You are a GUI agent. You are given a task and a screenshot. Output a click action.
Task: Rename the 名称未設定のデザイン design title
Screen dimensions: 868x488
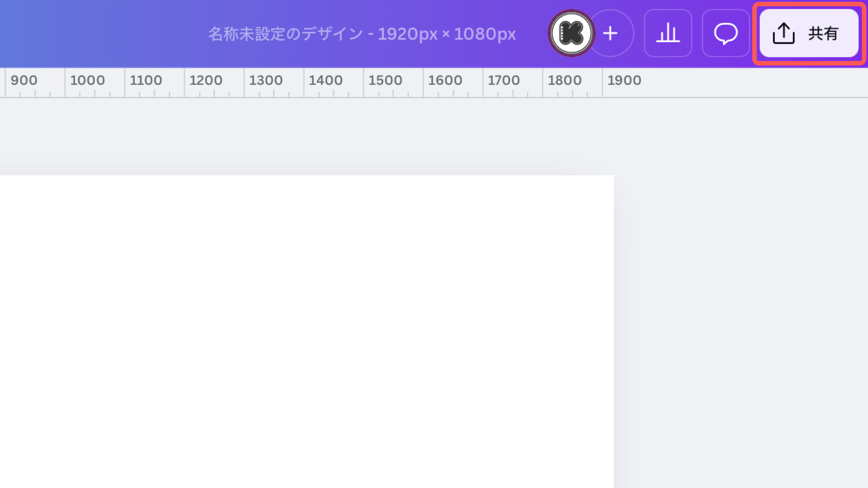click(x=362, y=34)
